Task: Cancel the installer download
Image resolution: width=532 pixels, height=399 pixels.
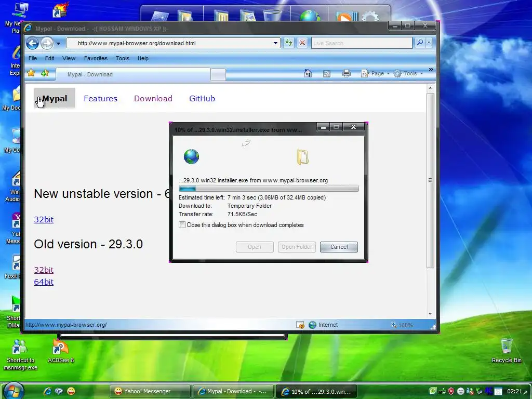Action: point(339,247)
